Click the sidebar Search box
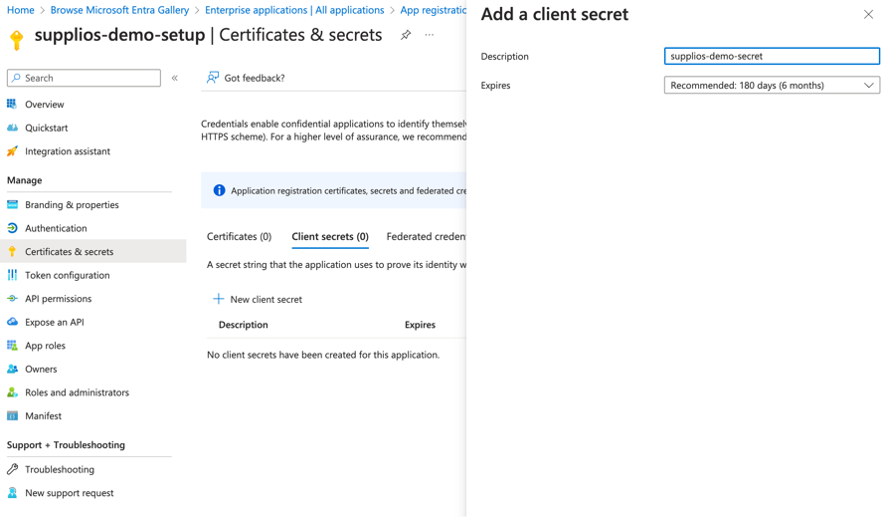This screenshot has height=519, width=892. pos(84,78)
